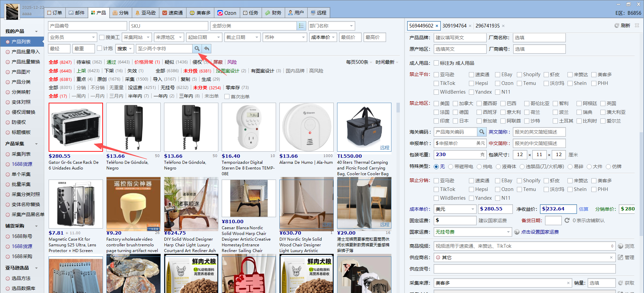The height and width of the screenshot is (293, 644).
Task: Click the category list icon beside 全部分类
Action: point(301,26)
